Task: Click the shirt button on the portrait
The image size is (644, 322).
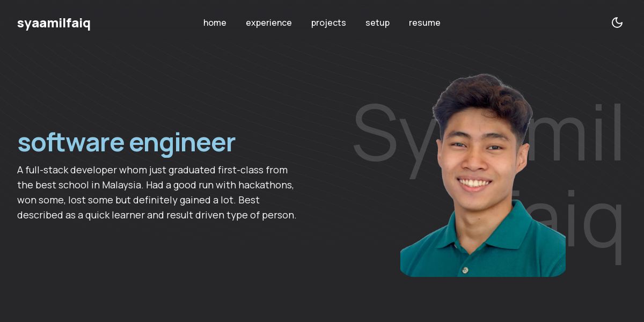Action: [465, 269]
